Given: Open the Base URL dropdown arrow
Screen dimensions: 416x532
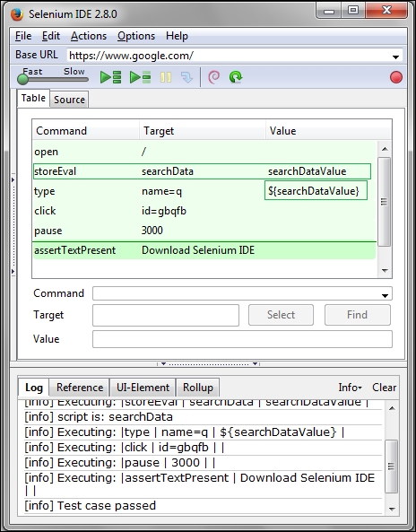Looking at the screenshot, I should coord(395,57).
